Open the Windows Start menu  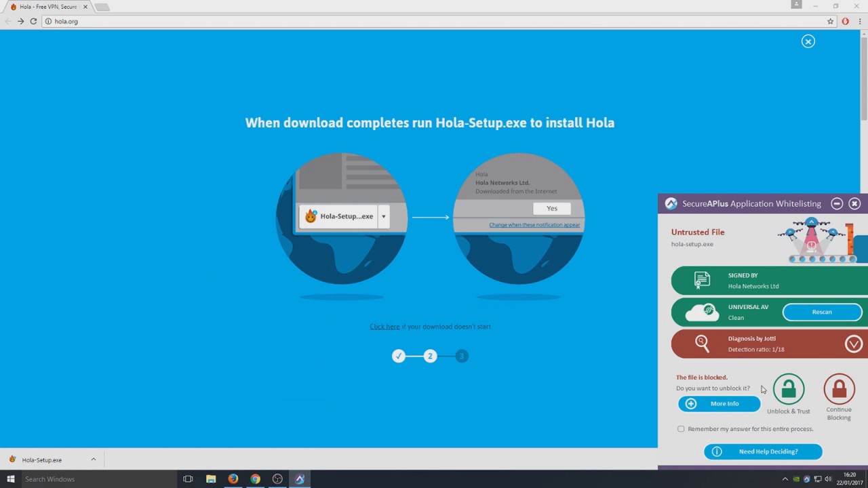click(10, 479)
